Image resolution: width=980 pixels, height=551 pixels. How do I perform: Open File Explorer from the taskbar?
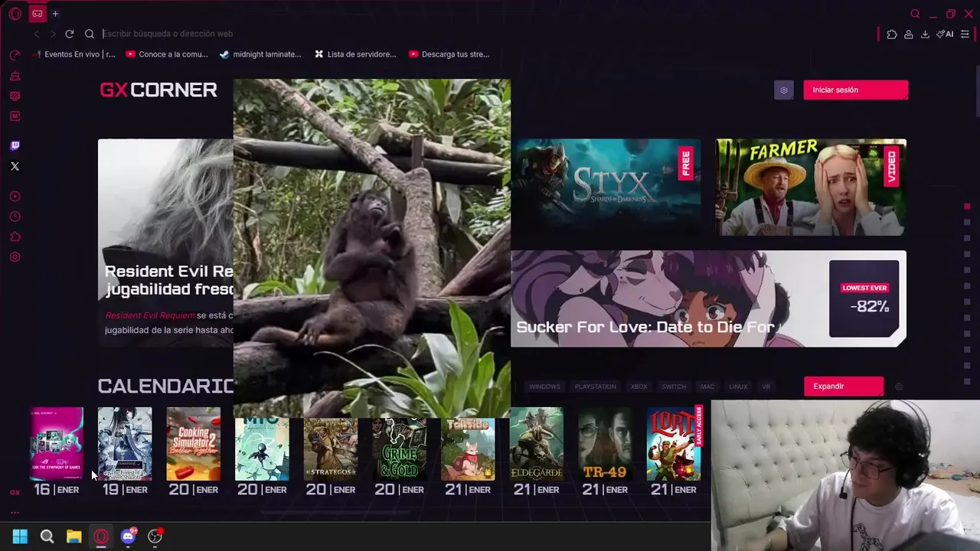[x=73, y=536]
